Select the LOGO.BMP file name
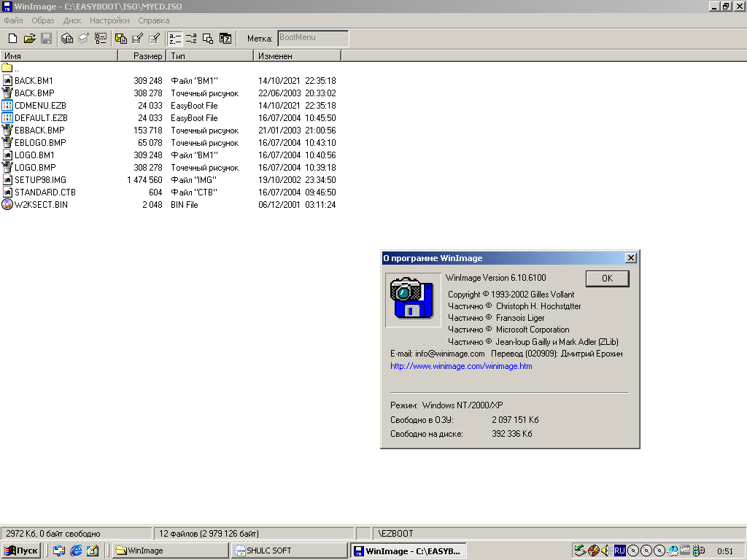Image resolution: width=747 pixels, height=560 pixels. 35,167
